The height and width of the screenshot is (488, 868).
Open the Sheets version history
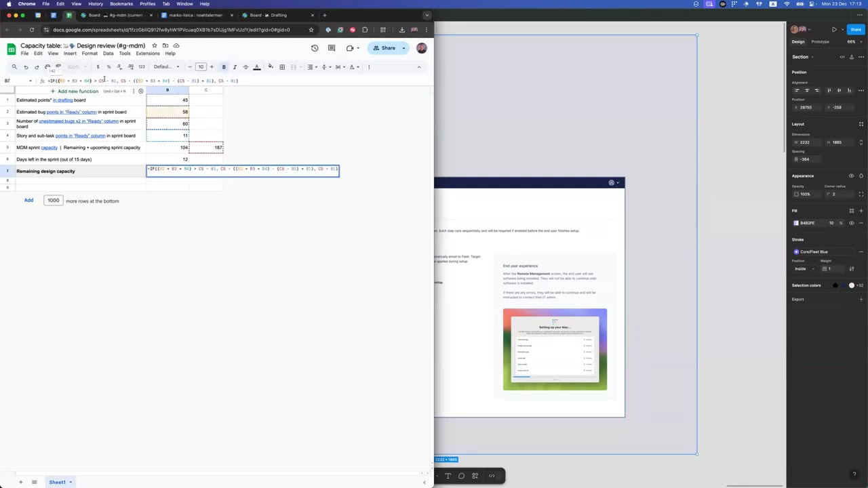(315, 48)
